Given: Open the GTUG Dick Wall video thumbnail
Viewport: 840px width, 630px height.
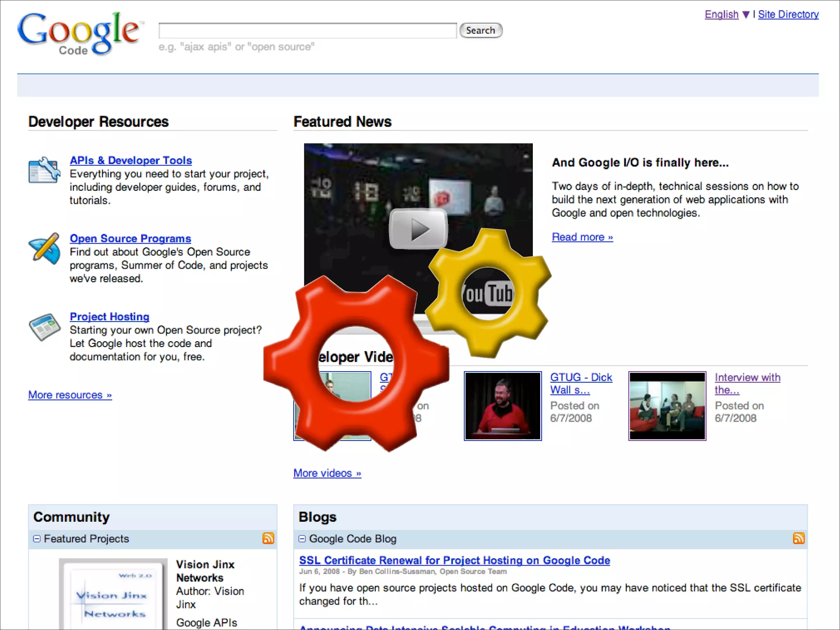Looking at the screenshot, I should (x=503, y=406).
